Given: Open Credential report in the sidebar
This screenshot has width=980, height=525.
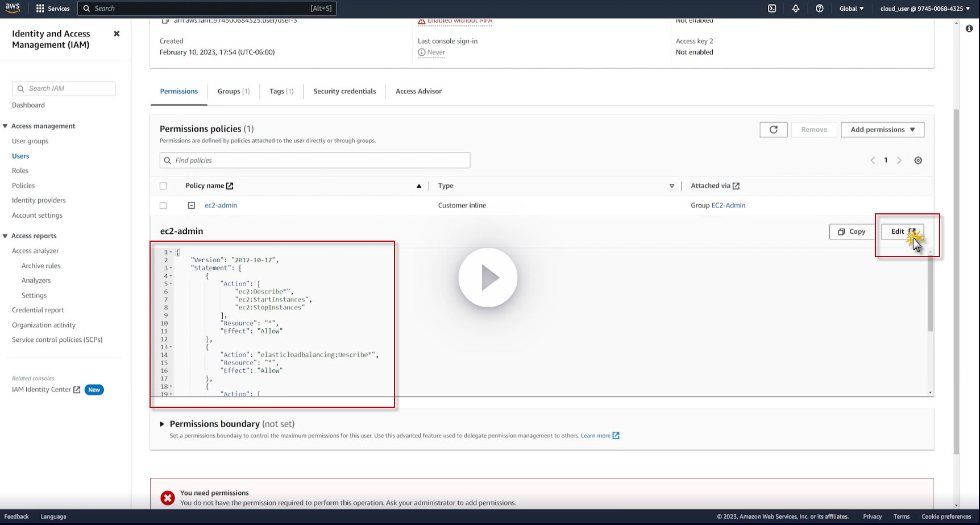Looking at the screenshot, I should click(x=38, y=310).
